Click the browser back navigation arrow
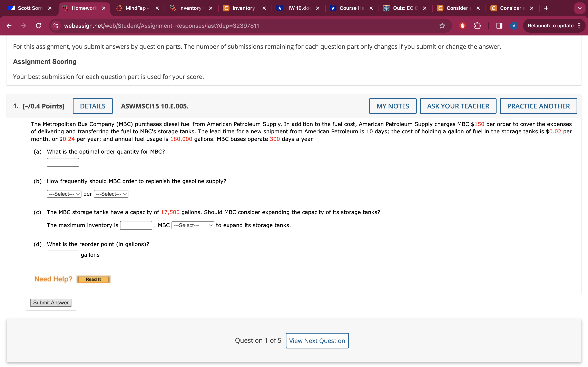The height and width of the screenshot is (367, 588). 9,25
